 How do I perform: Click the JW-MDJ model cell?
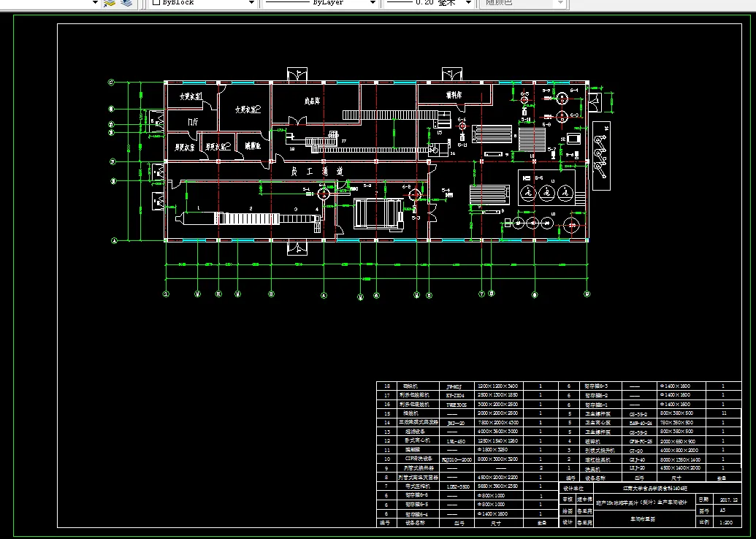click(457, 386)
